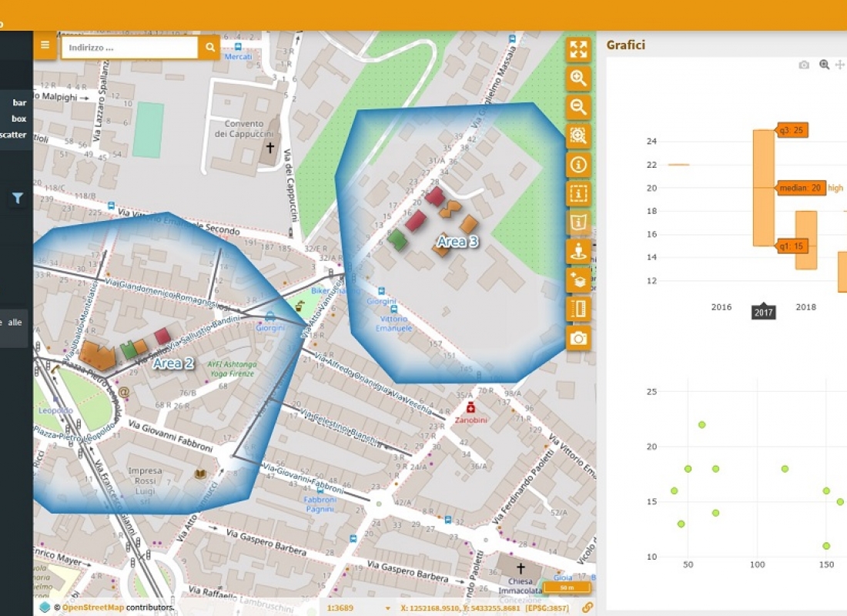Click the layers icon near attribution

45,608
